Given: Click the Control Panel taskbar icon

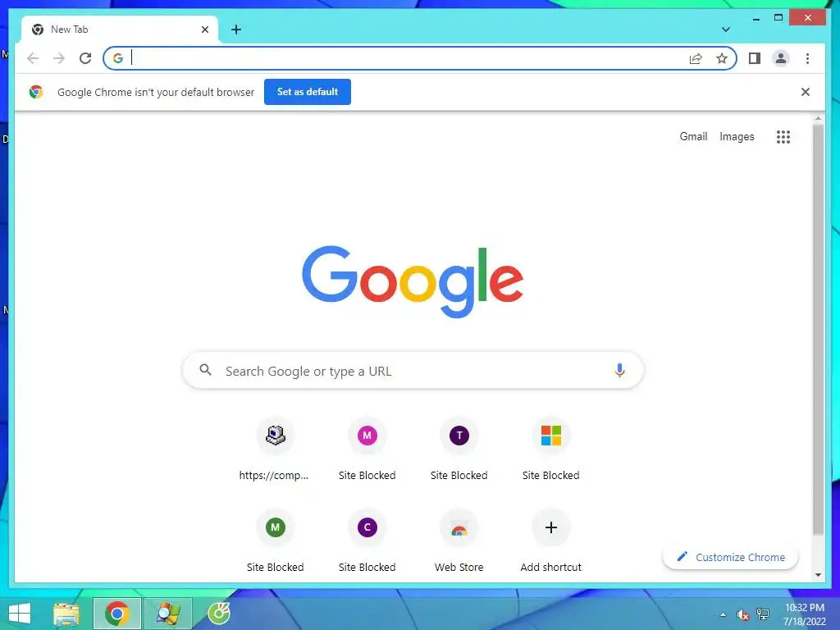Looking at the screenshot, I should [x=167, y=614].
